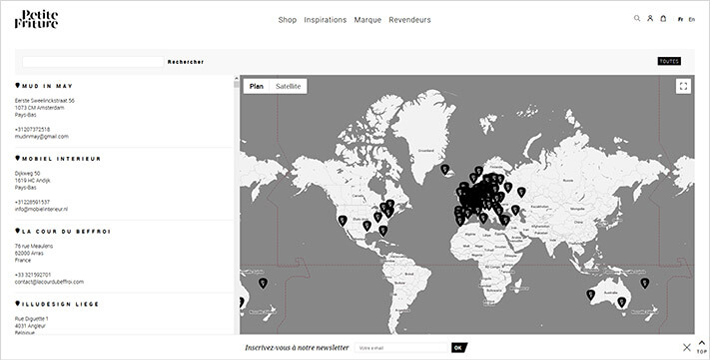The height and width of the screenshot is (360, 710).
Task: Click the Texas-area map marker
Action: (x=367, y=225)
